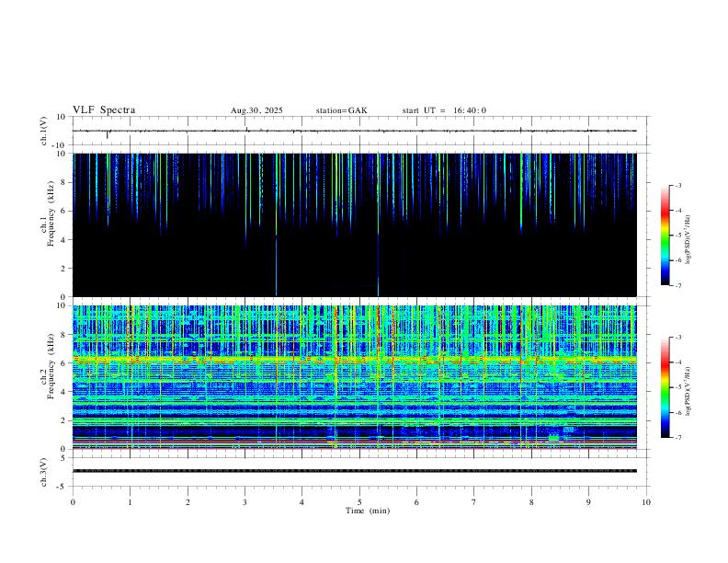728x563 pixels.
Task: Click the time tick label "1" on the x-axis
Action: coord(130,502)
